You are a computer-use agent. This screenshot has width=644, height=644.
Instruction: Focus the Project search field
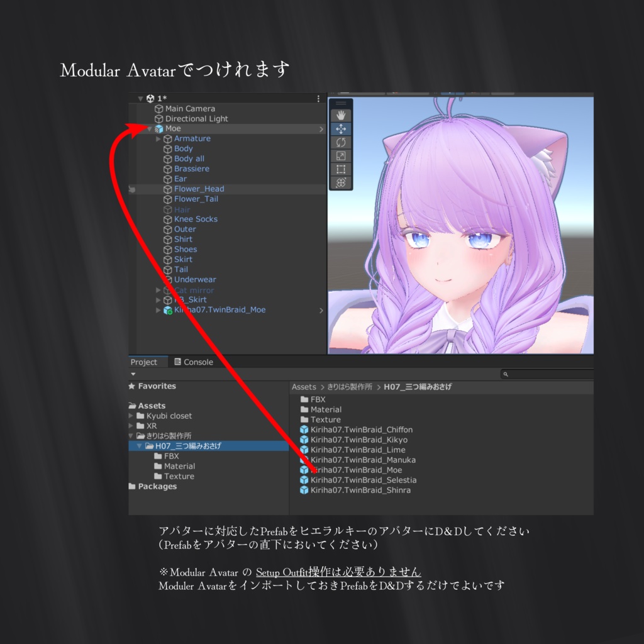click(548, 374)
